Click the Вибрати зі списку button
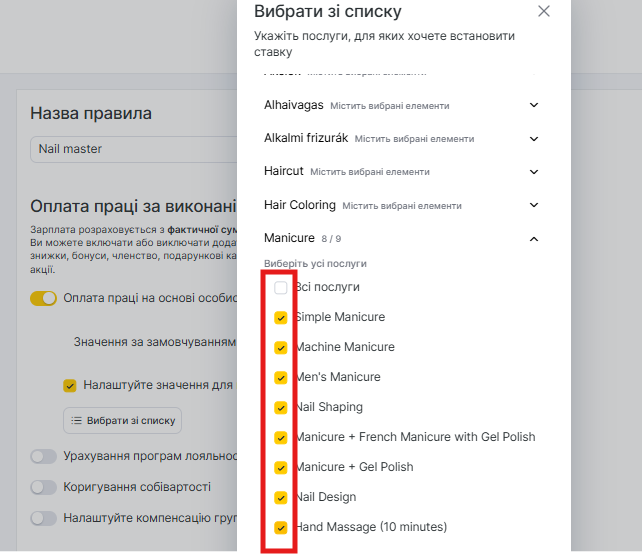The height and width of the screenshot is (554, 642). 123,420
